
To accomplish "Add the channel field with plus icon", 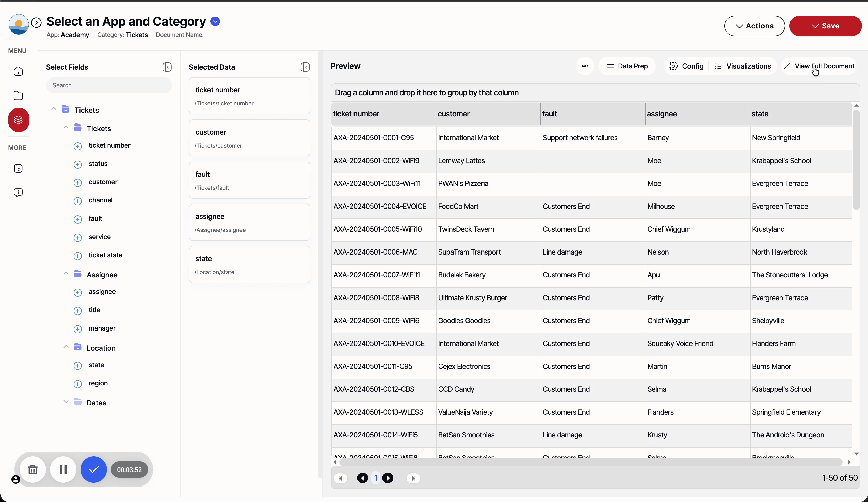I will click(x=78, y=200).
